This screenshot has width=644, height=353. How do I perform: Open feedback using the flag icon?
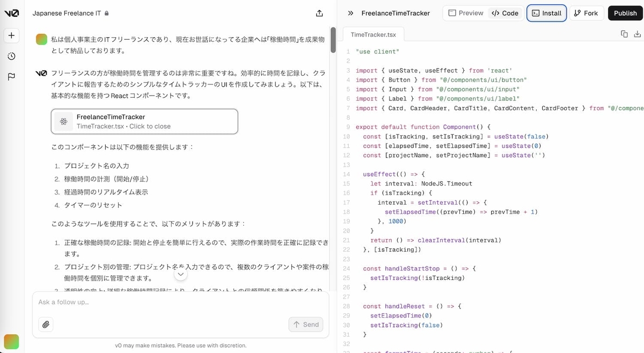(11, 76)
